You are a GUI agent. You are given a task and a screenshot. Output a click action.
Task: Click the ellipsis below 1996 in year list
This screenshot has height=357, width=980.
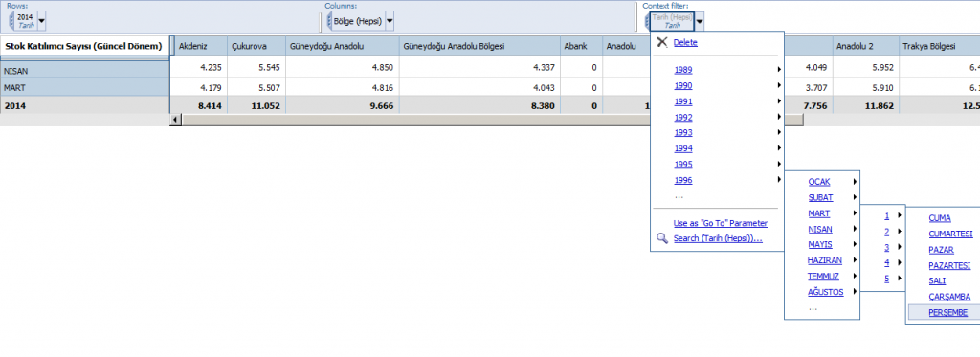click(x=679, y=196)
